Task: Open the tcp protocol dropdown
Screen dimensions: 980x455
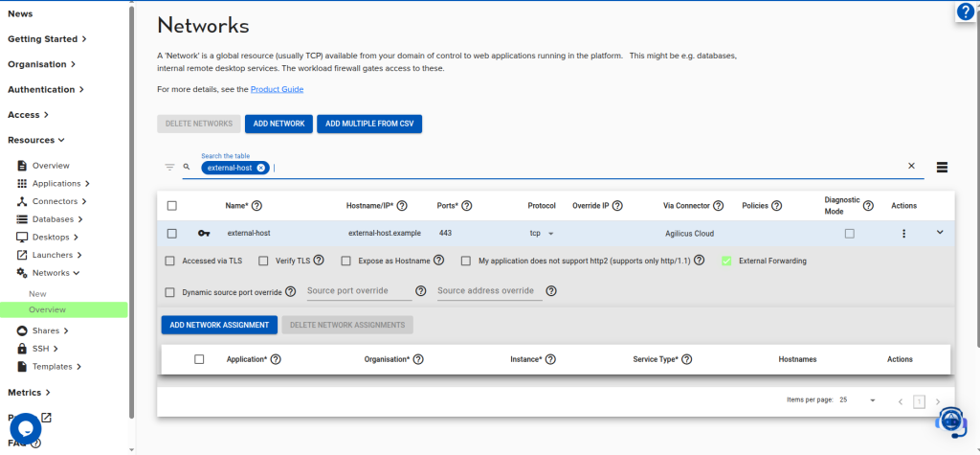Action: coord(542,234)
